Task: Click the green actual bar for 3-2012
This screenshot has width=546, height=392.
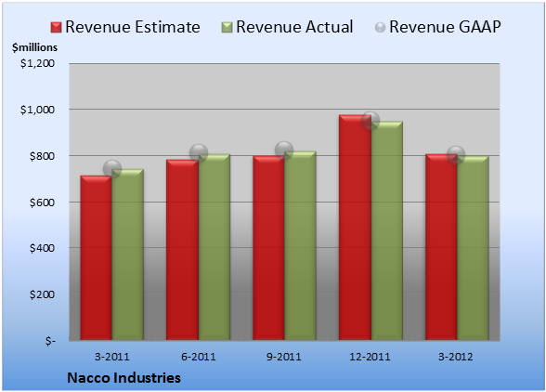Action: tap(473, 248)
